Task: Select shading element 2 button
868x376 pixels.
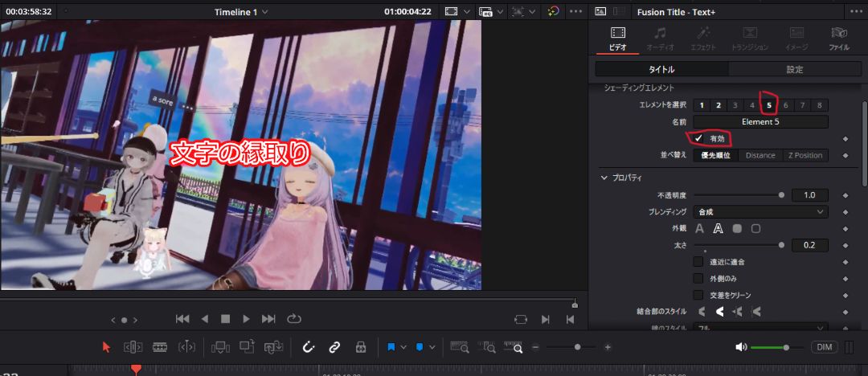Action: [719, 105]
